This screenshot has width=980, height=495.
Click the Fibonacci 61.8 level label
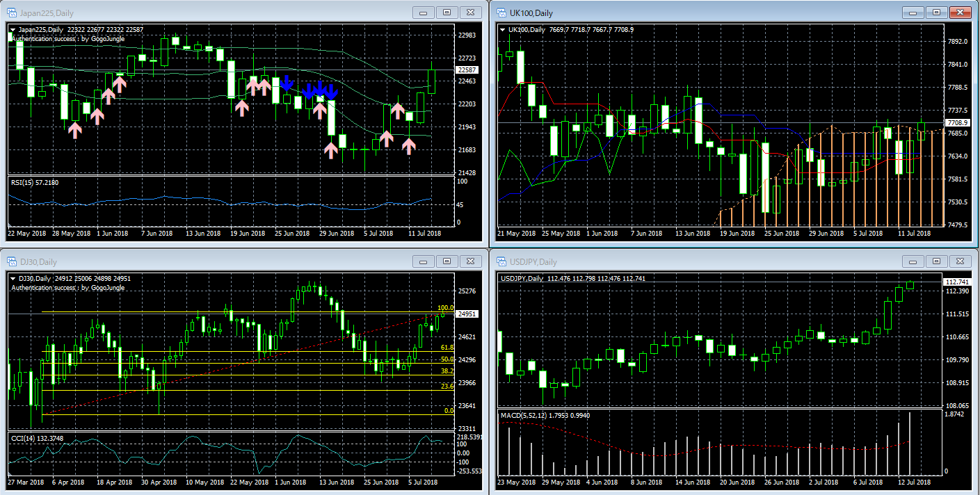tap(447, 348)
